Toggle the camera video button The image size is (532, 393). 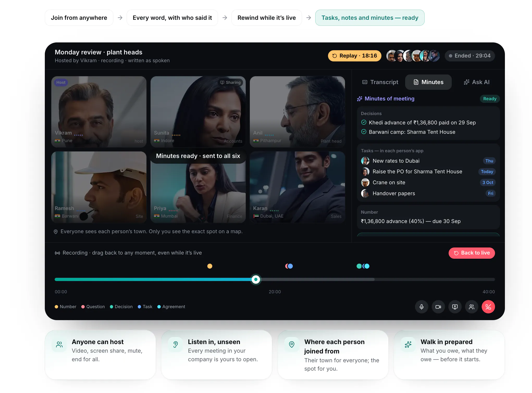click(438, 307)
